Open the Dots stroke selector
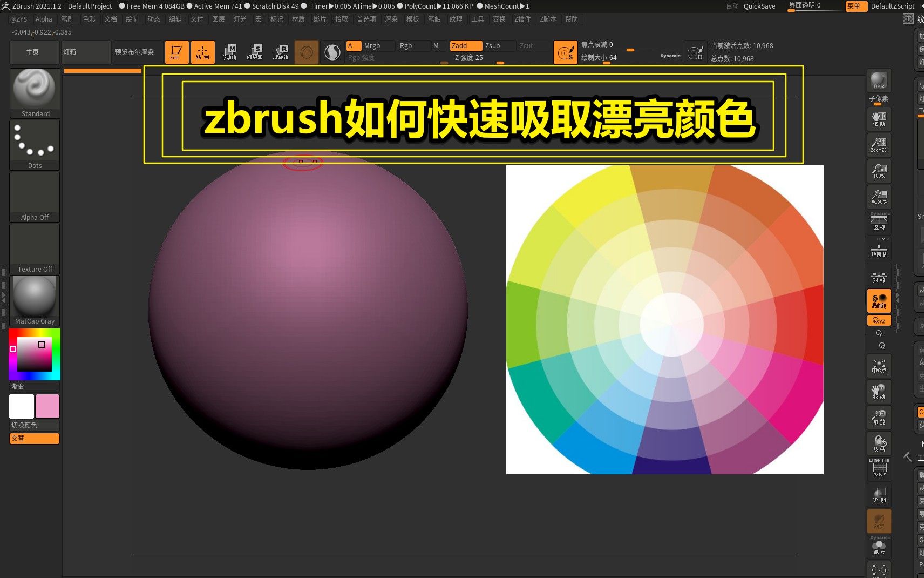 (x=35, y=142)
